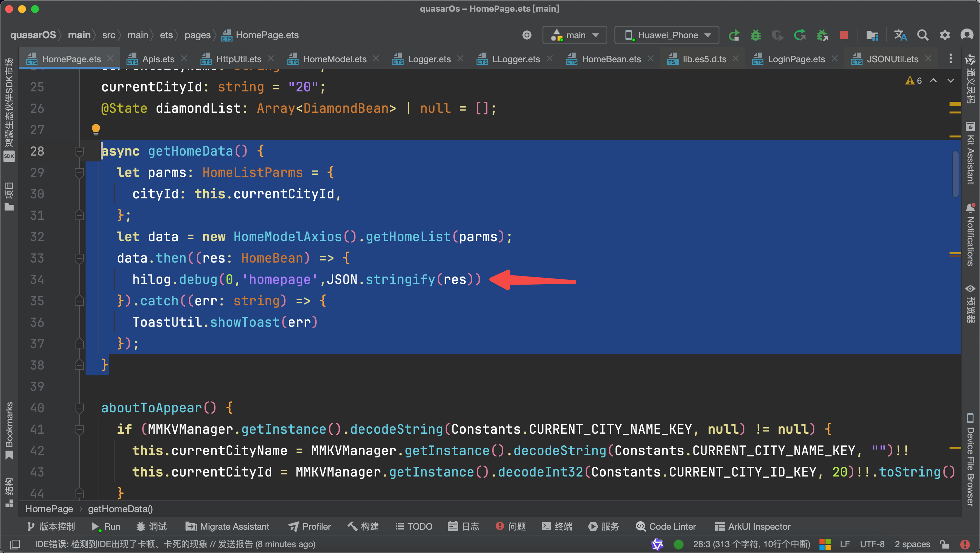Open the debug tool window
Viewport: 980px width, 553px height.
point(151,526)
